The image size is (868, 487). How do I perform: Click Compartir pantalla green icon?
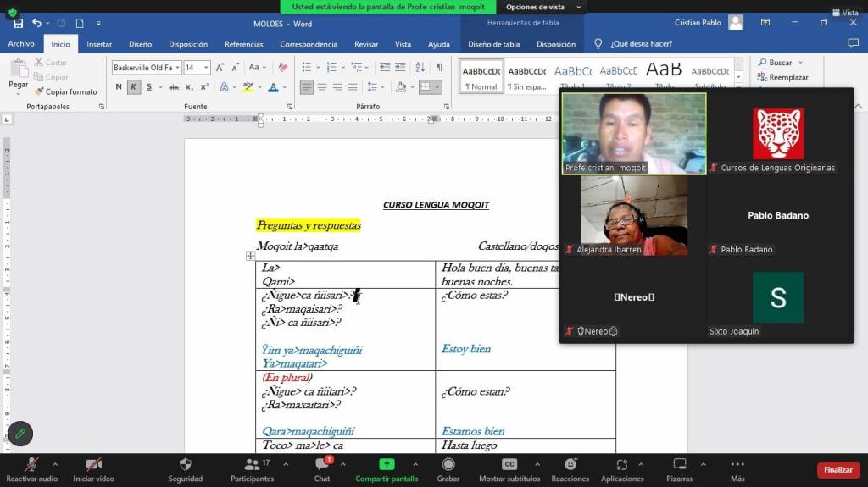pyautogui.click(x=387, y=465)
